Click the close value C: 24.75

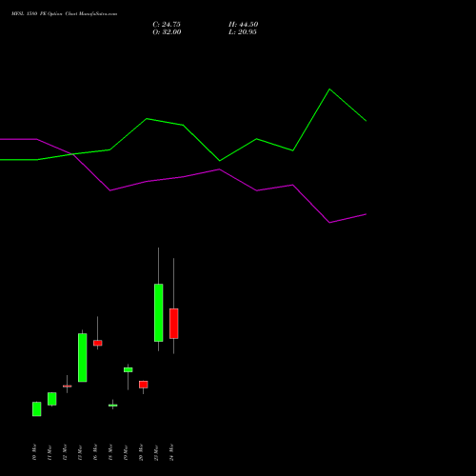[167, 25]
